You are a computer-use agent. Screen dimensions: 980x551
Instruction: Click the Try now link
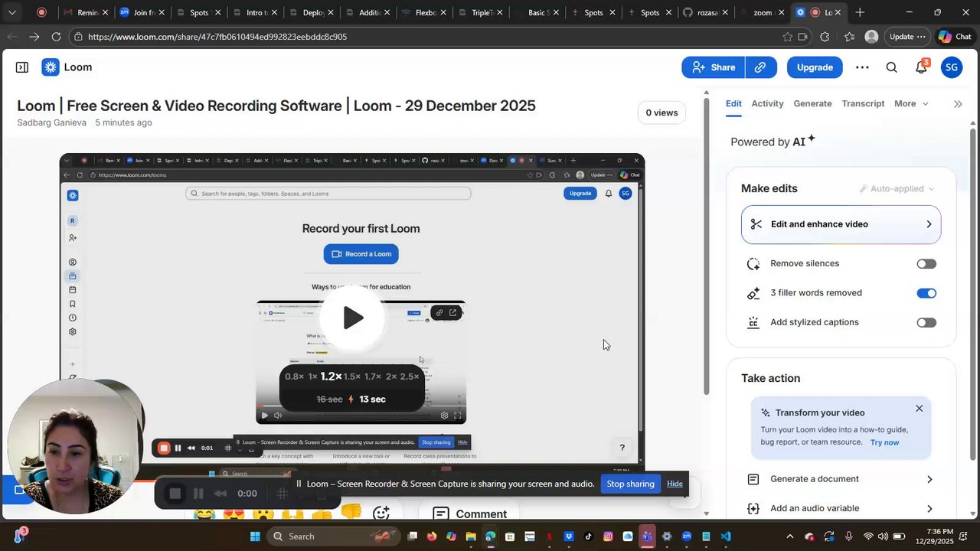point(884,442)
